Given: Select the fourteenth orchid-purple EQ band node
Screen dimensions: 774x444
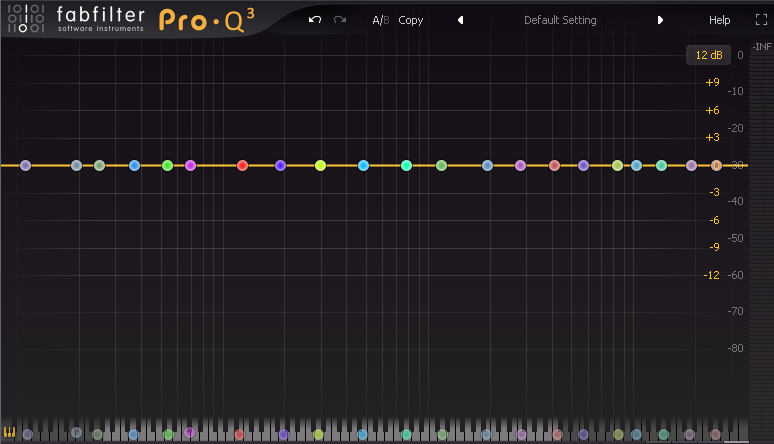Looking at the screenshot, I should (520, 165).
